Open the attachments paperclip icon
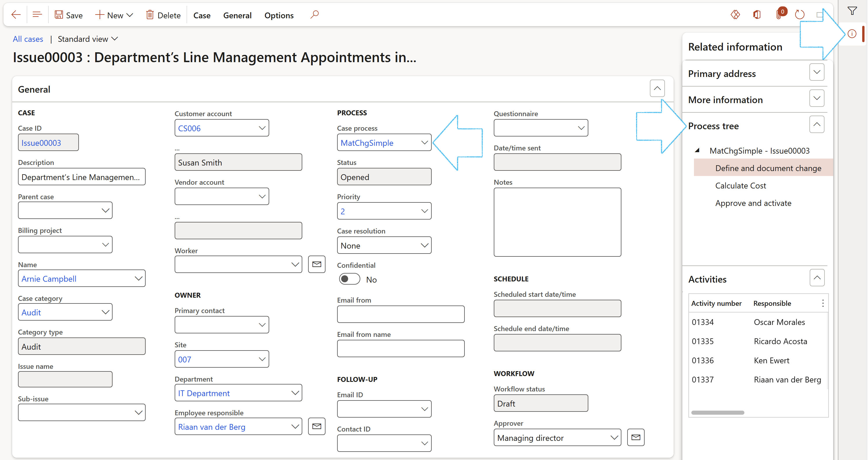Viewport: 868px width, 460px height. [x=779, y=15]
